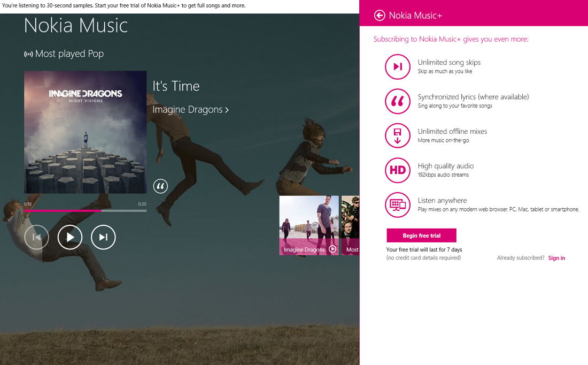
Task: Go back to the previous track
Action: click(x=36, y=237)
